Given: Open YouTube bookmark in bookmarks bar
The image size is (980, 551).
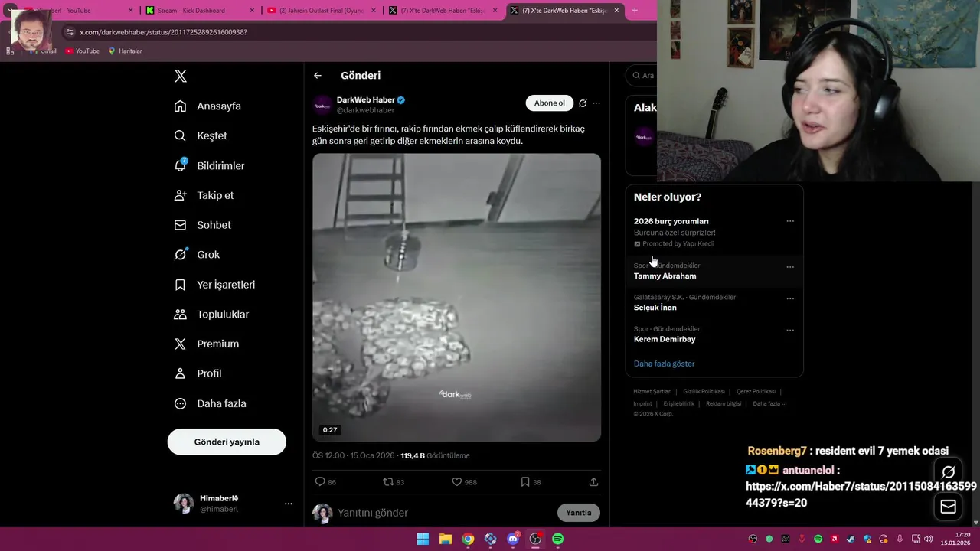Looking at the screenshot, I should click(x=82, y=51).
